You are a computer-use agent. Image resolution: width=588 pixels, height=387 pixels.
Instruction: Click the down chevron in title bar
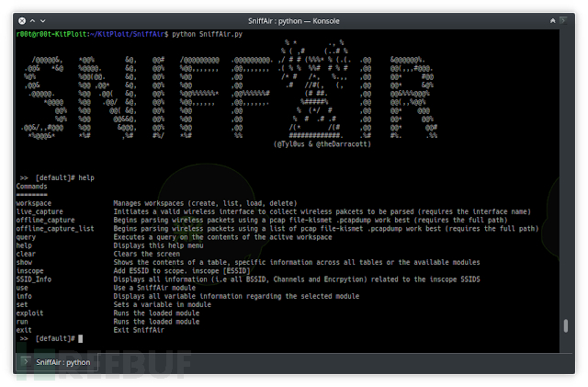(43, 21)
